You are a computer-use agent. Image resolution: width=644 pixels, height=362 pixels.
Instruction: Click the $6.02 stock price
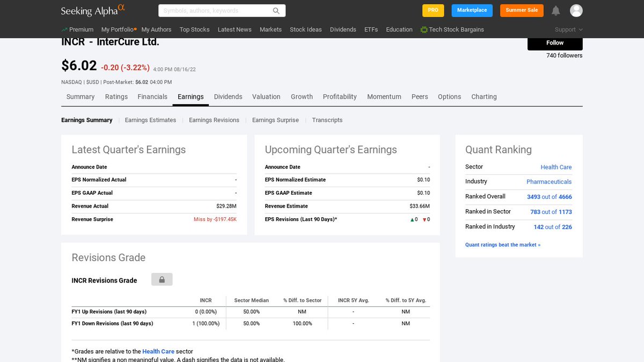click(x=79, y=65)
